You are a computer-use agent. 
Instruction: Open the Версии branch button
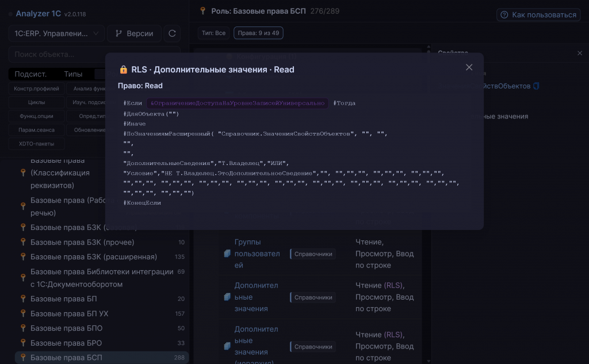134,33
